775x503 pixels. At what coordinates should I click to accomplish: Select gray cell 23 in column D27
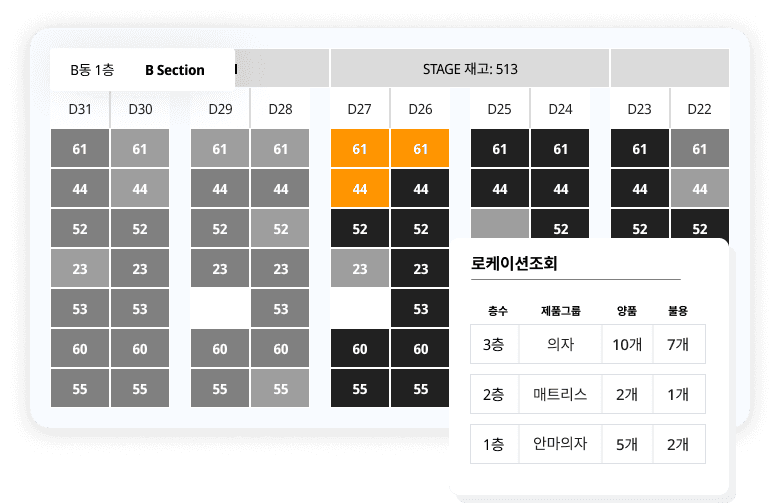point(360,268)
